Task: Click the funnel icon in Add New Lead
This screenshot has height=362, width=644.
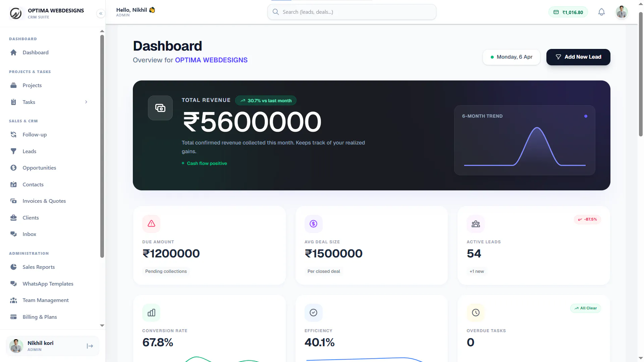Action: point(558,57)
